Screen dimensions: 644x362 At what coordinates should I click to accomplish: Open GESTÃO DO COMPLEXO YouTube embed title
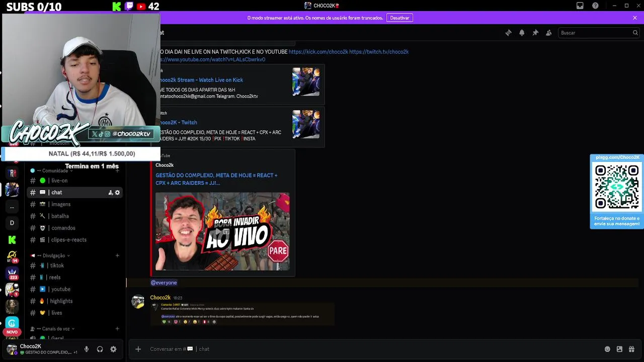[x=216, y=179]
